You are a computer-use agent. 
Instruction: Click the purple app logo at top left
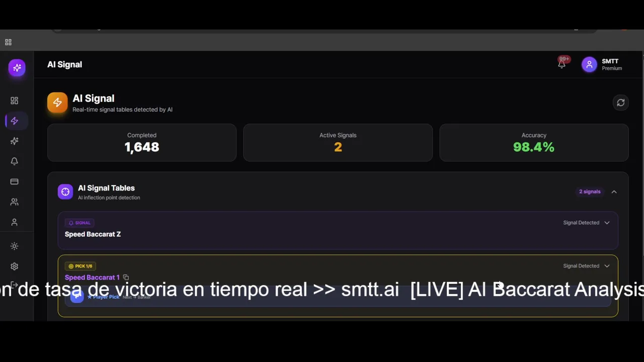tap(17, 67)
